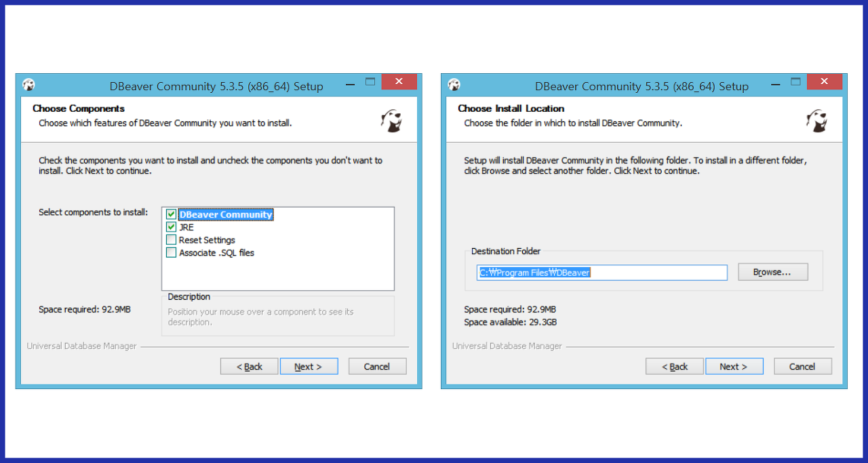Select the 'DBeaver Community' list label
The height and width of the screenshot is (463, 868).
(x=226, y=214)
